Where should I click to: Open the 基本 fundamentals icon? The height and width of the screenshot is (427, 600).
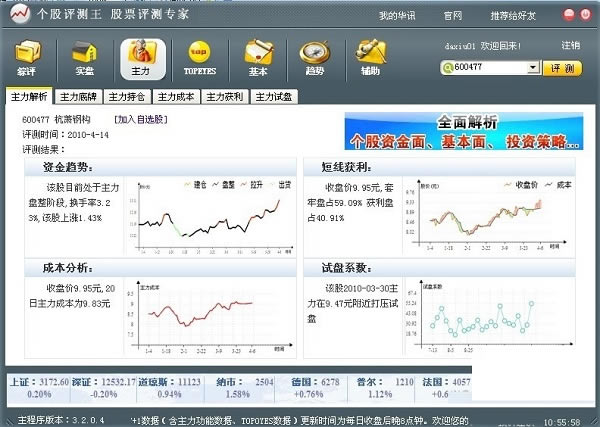point(259,59)
